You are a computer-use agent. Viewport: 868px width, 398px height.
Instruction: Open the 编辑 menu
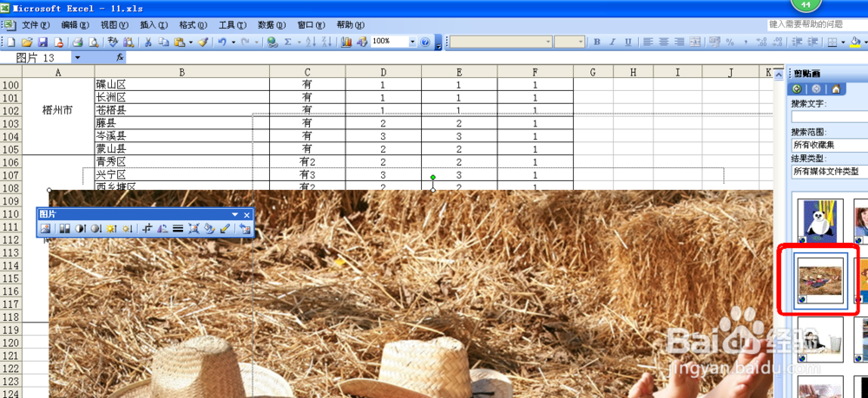pyautogui.click(x=75, y=25)
